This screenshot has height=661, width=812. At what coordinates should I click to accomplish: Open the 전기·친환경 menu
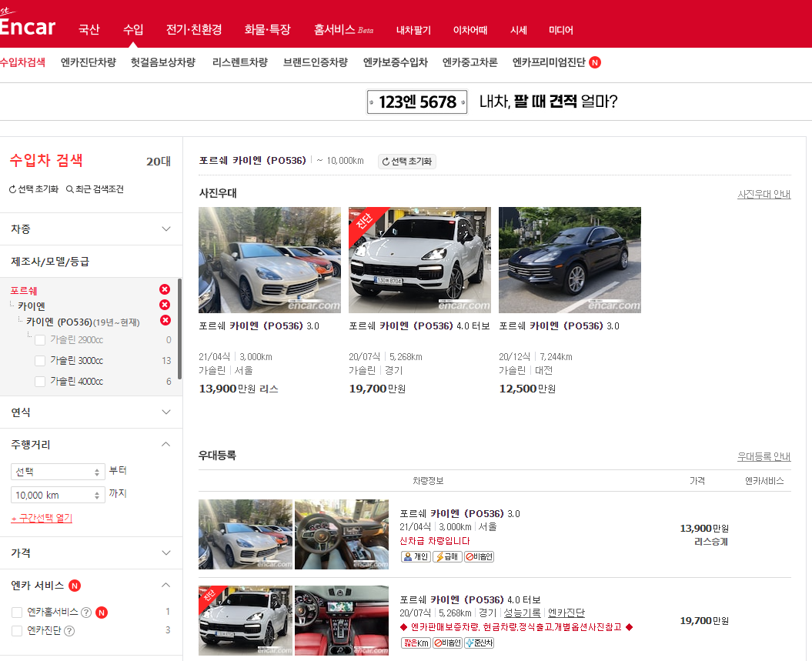194,29
